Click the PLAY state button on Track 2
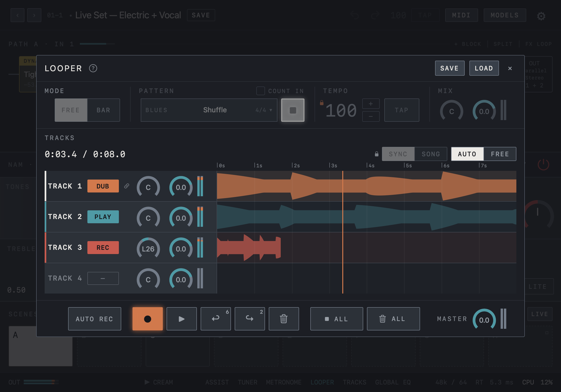This screenshot has width=561, height=392. tap(103, 217)
